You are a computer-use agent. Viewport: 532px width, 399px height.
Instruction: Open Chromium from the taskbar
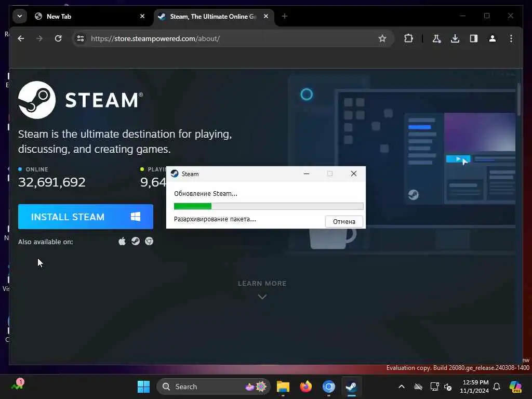pyautogui.click(x=328, y=387)
